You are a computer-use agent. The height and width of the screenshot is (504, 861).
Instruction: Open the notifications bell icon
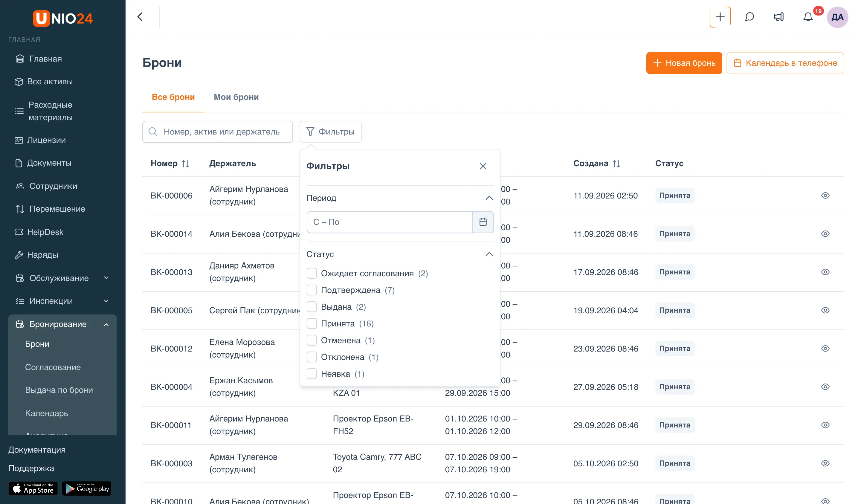(x=808, y=17)
